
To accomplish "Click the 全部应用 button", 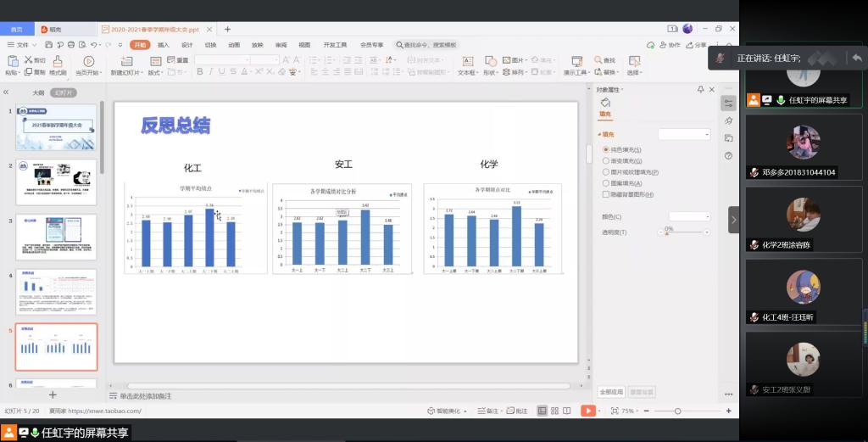I will (611, 392).
